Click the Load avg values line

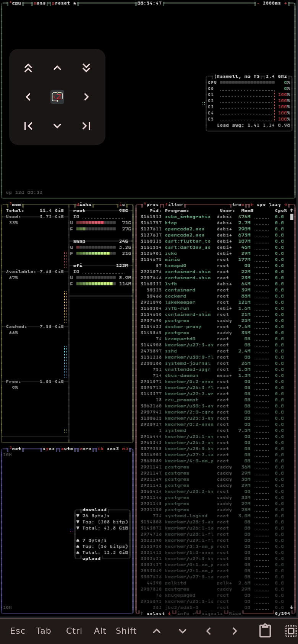253,125
